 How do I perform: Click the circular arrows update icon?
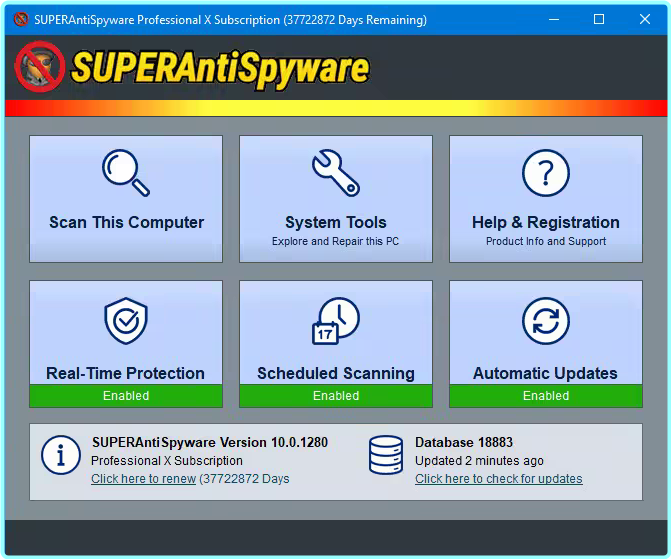click(x=545, y=321)
